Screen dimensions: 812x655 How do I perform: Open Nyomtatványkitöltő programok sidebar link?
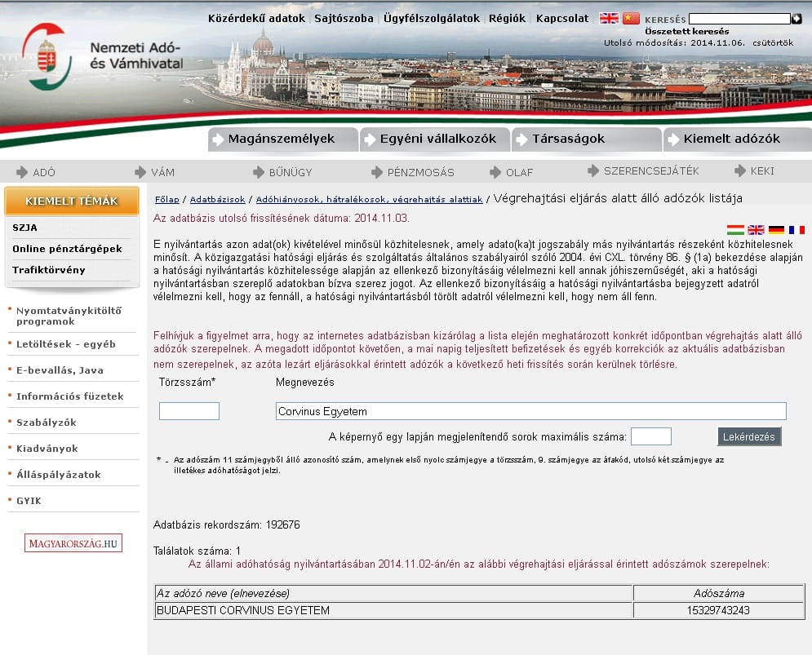tap(69, 316)
